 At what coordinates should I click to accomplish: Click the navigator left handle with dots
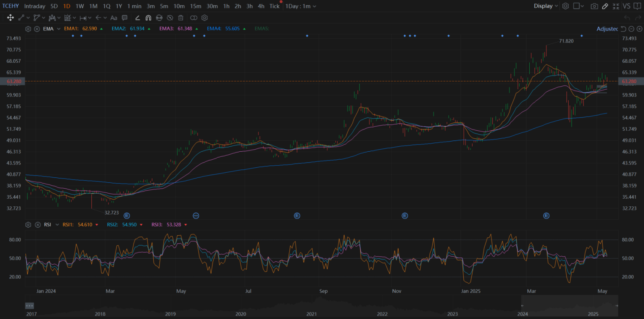29,306
